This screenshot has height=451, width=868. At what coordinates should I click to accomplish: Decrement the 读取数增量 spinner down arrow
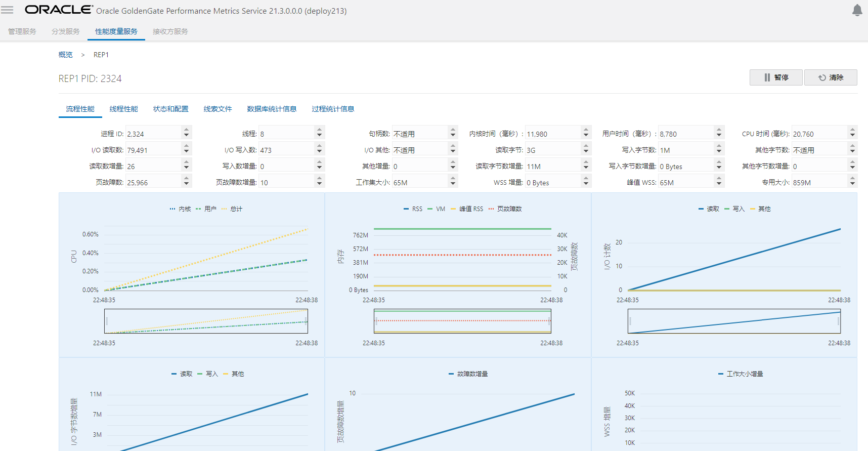(187, 168)
